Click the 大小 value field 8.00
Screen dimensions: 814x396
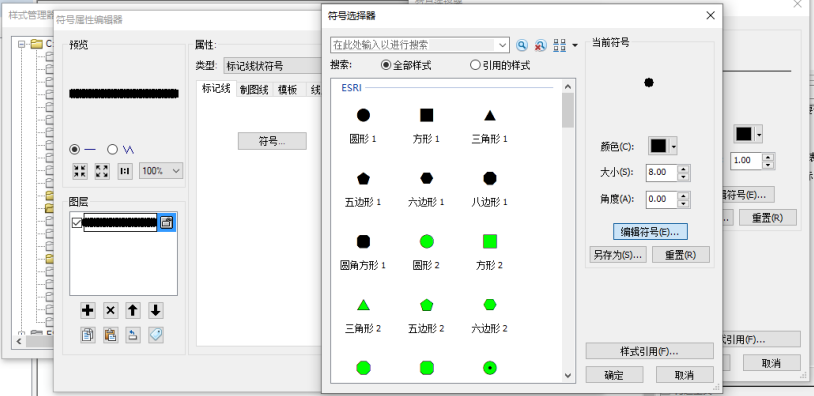662,172
